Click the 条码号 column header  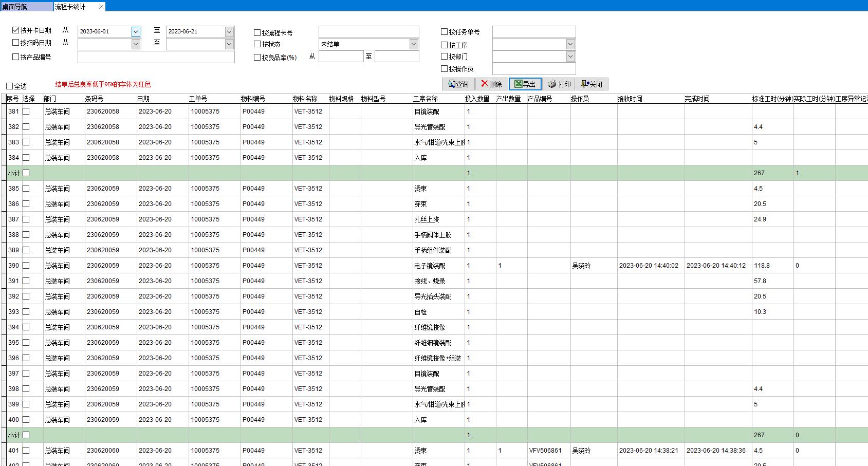(94, 99)
